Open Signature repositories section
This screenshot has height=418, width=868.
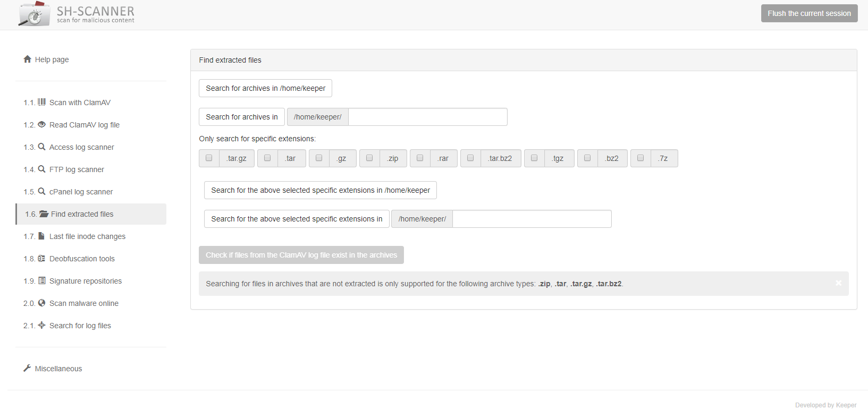[91, 281]
